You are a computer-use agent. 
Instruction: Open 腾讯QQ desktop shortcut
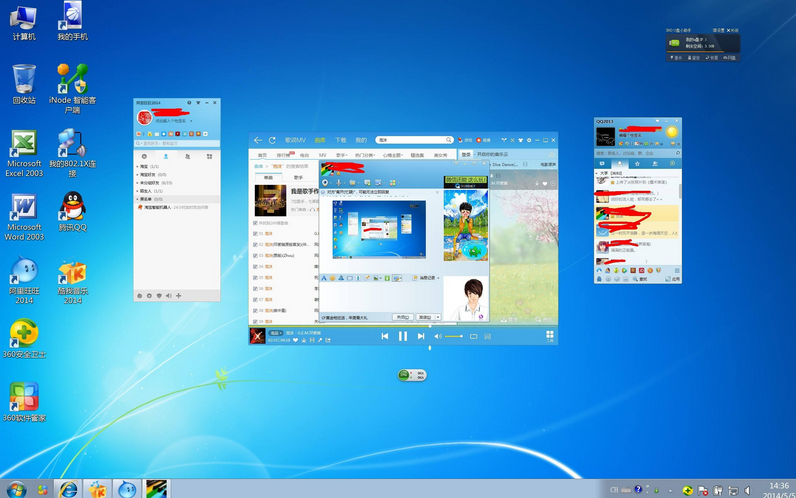click(x=73, y=212)
